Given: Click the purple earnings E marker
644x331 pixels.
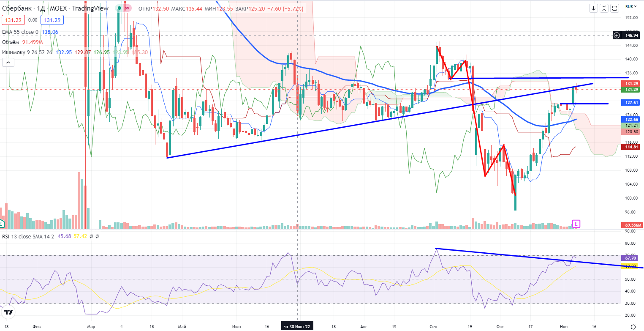Looking at the screenshot, I should click(575, 223).
